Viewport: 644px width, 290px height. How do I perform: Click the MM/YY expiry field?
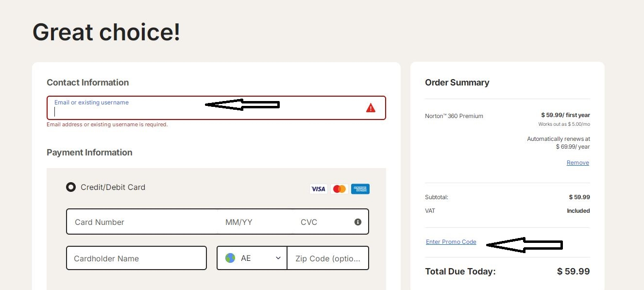coord(255,222)
